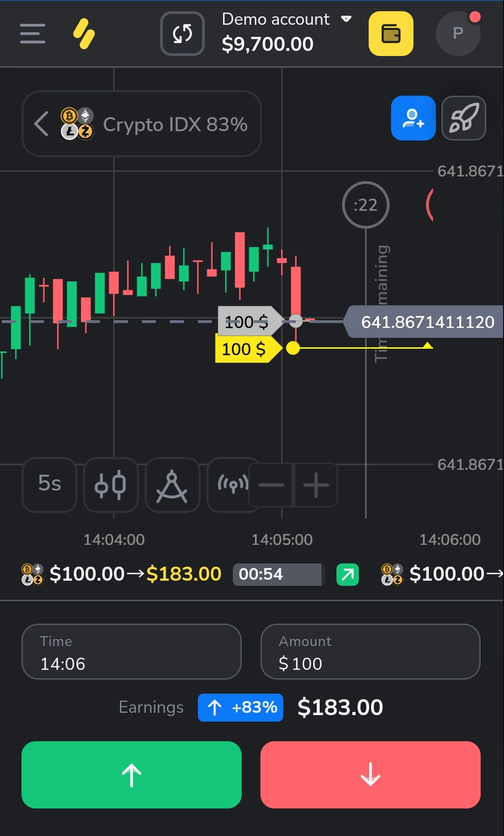Image resolution: width=504 pixels, height=836 pixels.
Task: Open the hamburger menu
Action: tap(33, 34)
